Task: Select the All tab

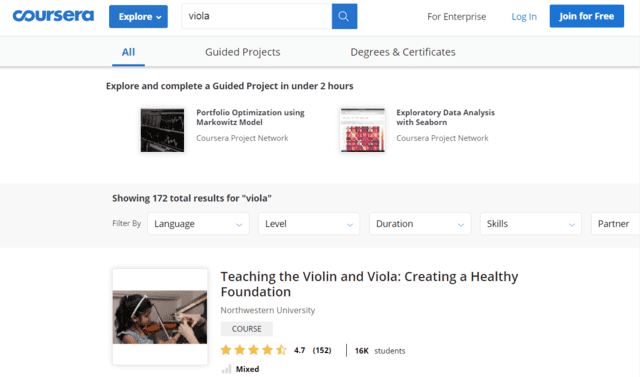Action: point(128,52)
